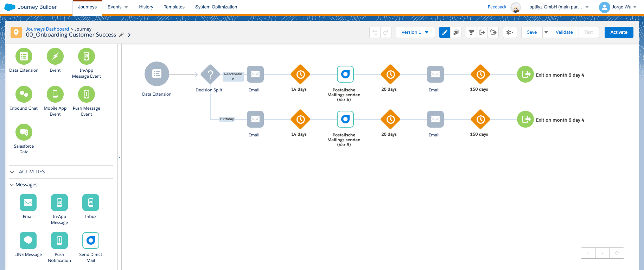
Task: Pick the Push Message Event source
Action: 87,94
